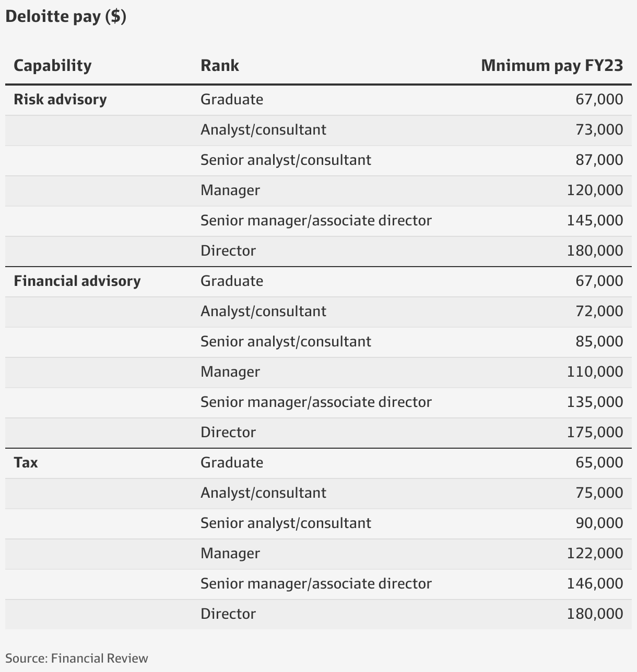
Task: Select Financial advisory Senior manager pay 135,000
Action: tap(595, 402)
